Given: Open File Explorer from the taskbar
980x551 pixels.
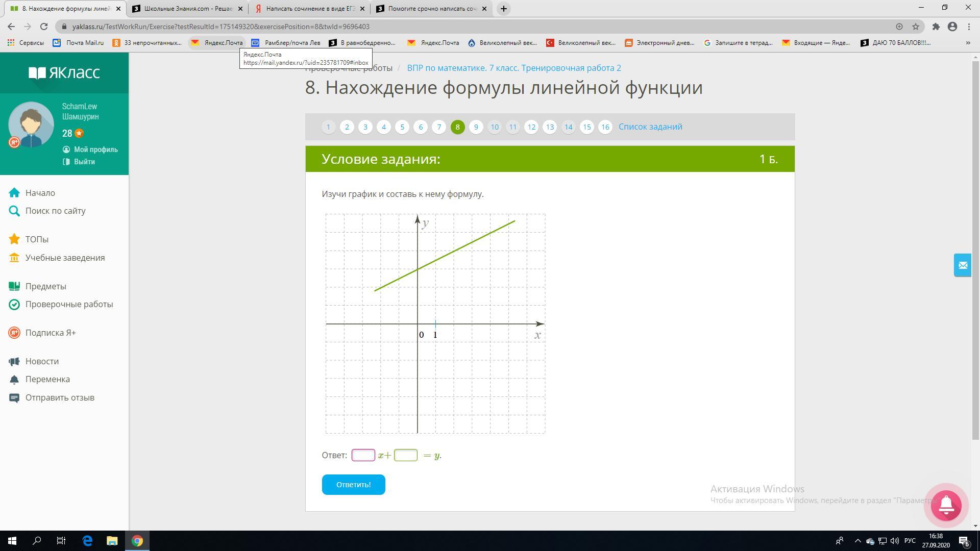Looking at the screenshot, I should (112, 541).
